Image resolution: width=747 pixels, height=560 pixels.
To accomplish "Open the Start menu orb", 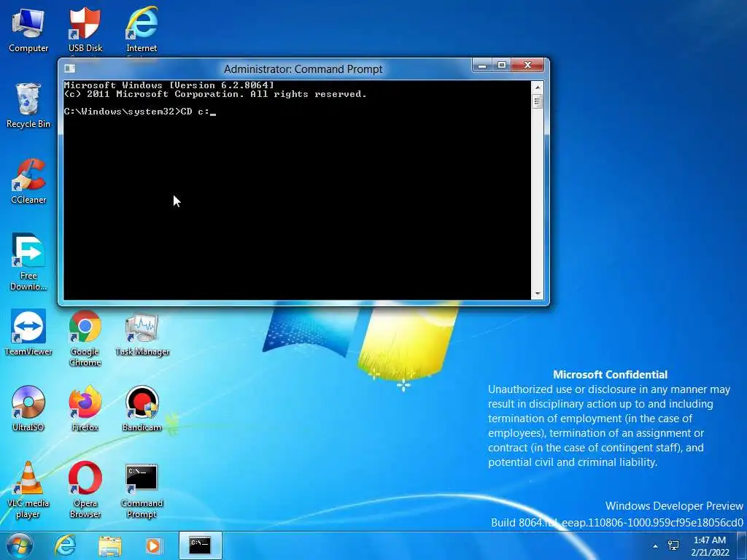I will (19, 545).
